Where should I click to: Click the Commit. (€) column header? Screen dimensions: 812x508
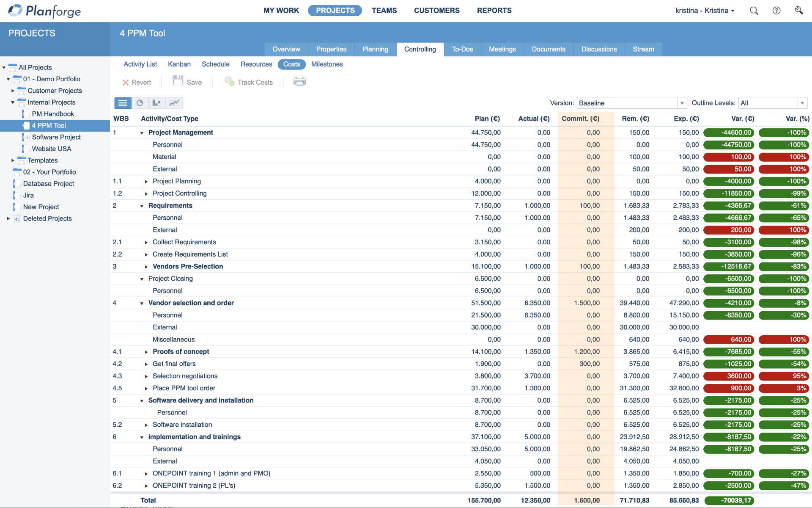coord(581,119)
